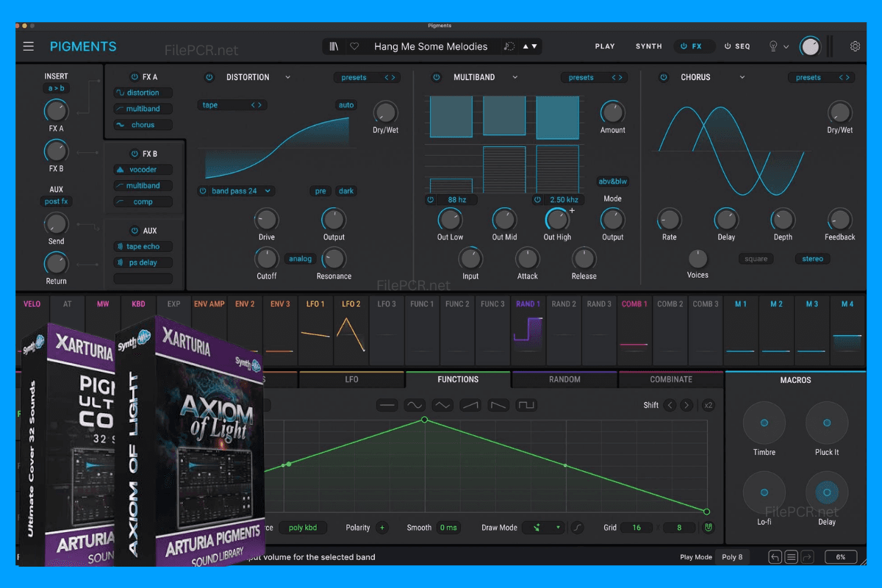
Task: Click the auto button in Distortion
Action: click(x=346, y=105)
